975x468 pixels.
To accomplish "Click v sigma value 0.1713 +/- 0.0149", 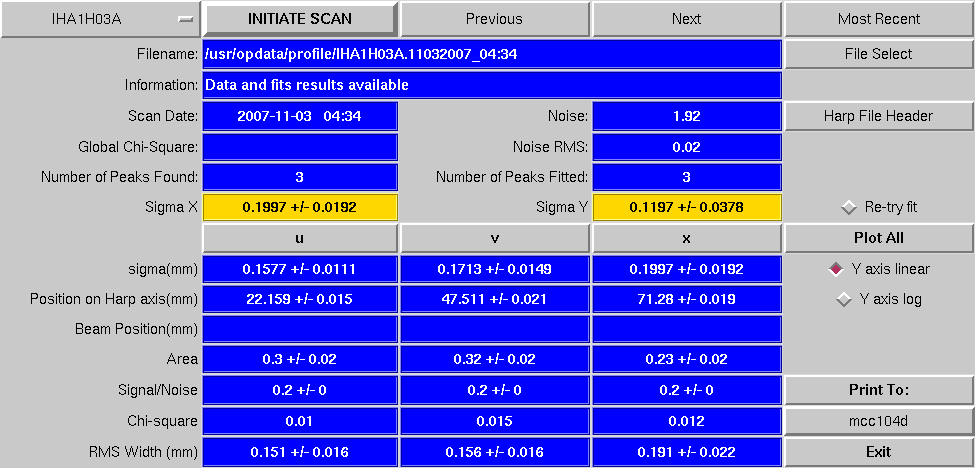I will coord(494,269).
